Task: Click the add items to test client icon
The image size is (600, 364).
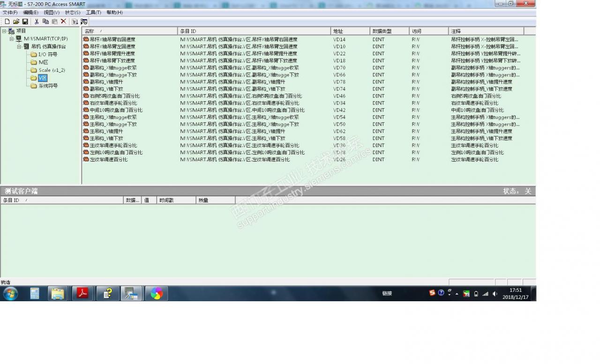Action: pyautogui.click(x=75, y=22)
